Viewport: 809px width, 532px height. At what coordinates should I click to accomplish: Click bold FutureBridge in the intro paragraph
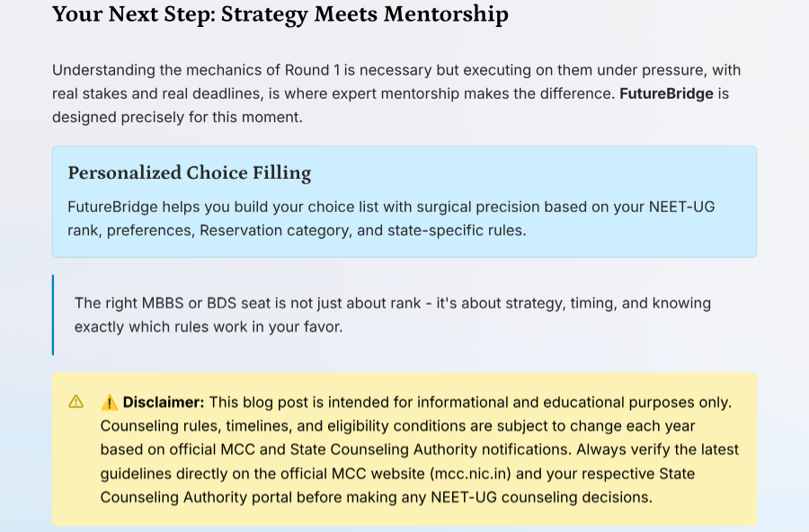tap(666, 93)
